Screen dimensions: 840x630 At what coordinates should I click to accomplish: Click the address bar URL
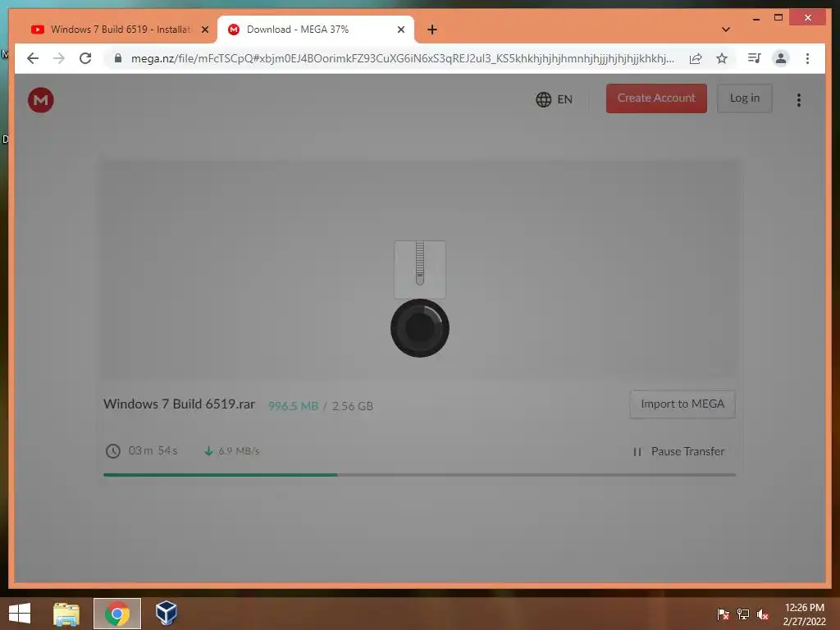(402, 58)
